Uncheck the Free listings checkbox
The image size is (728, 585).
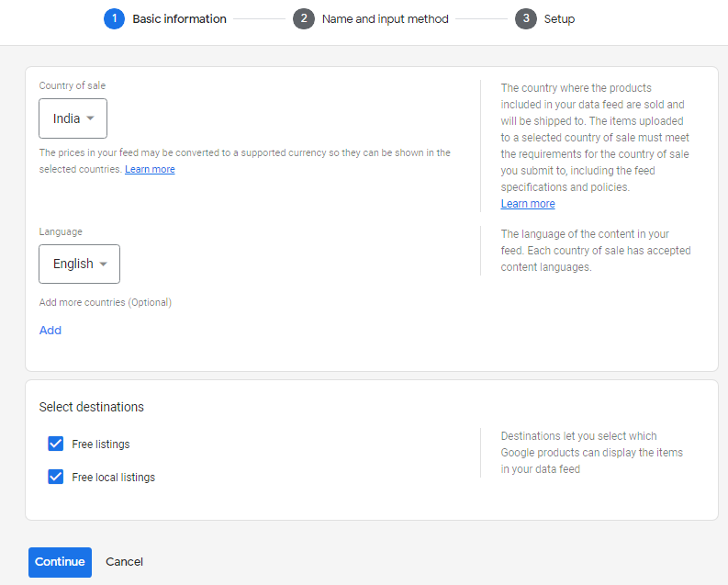[56, 444]
